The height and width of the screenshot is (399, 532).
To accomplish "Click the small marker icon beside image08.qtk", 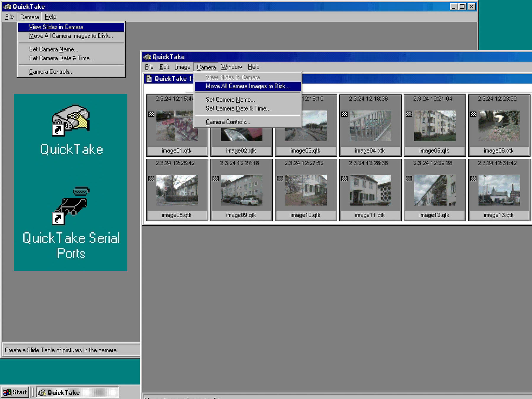I will pos(151,179).
